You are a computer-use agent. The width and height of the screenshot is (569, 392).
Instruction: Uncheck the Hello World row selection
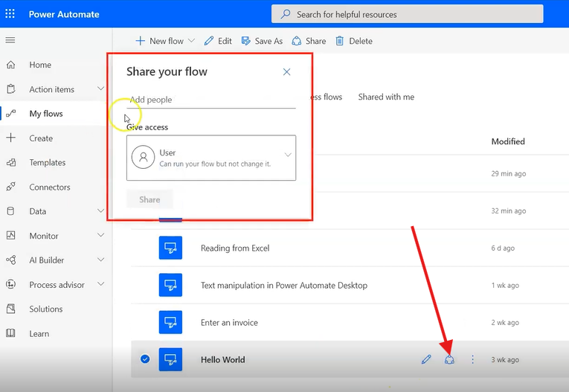145,359
